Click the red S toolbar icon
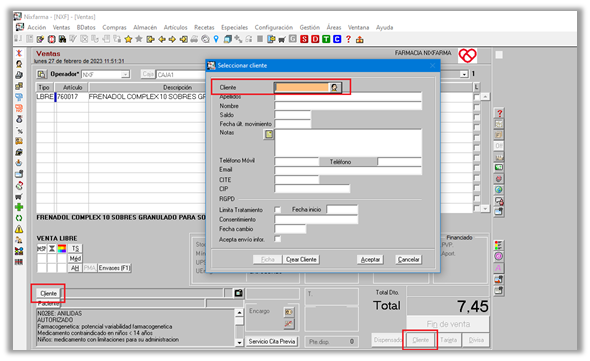 pos(304,39)
